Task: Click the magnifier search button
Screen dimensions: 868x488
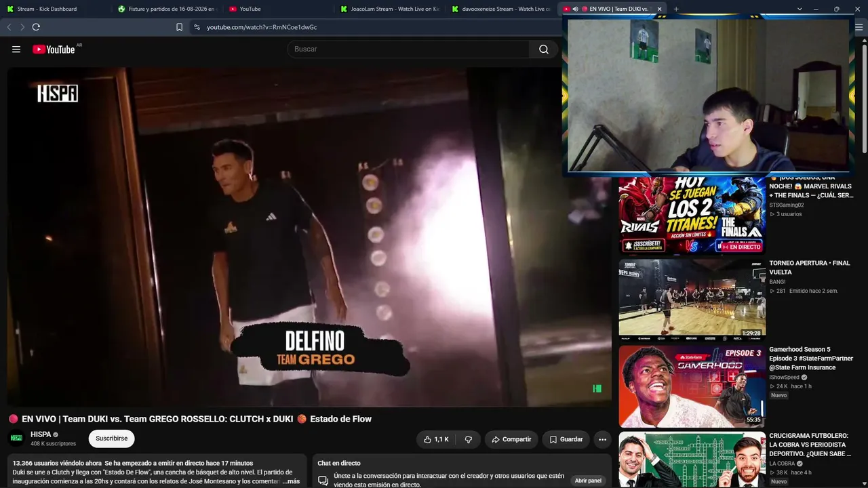Action: tap(544, 49)
